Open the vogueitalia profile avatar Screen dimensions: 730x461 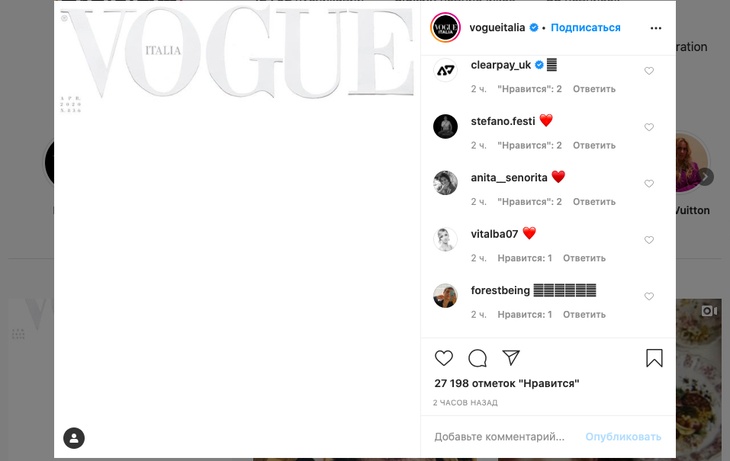pyautogui.click(x=446, y=28)
